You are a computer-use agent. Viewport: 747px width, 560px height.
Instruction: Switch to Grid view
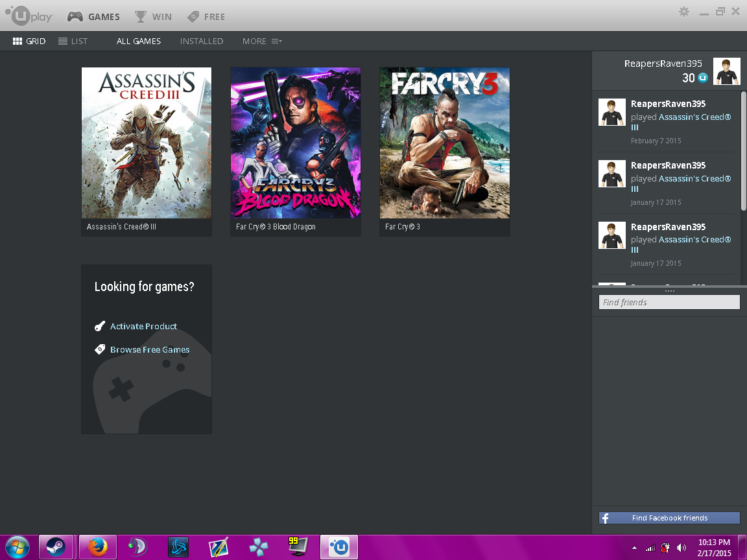(x=29, y=41)
